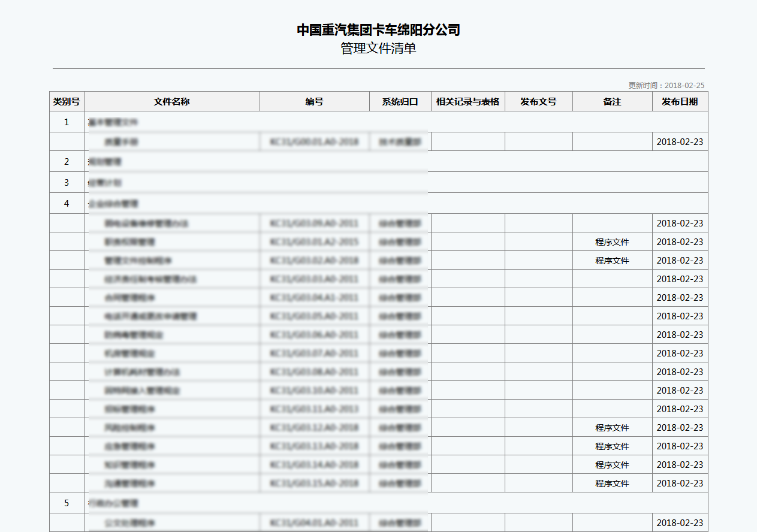
Task: Click code KC31/G03.12.A0-2018
Action: [x=315, y=428]
